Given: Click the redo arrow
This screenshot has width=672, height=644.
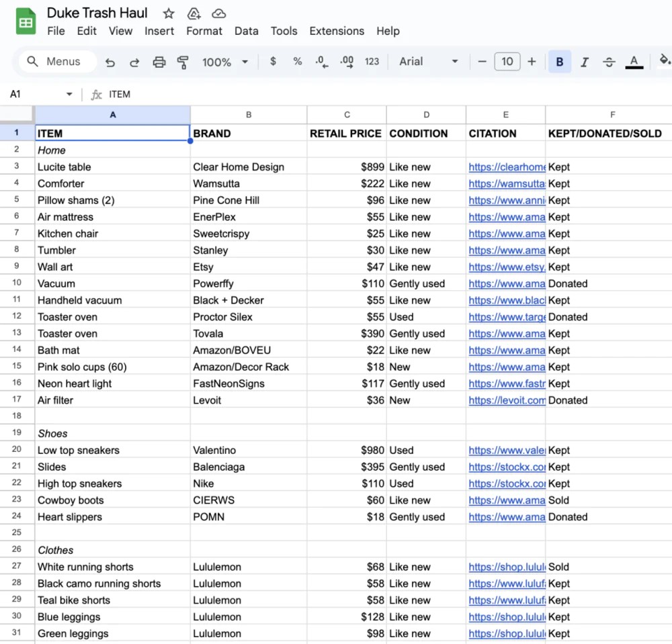Looking at the screenshot, I should click(x=134, y=62).
